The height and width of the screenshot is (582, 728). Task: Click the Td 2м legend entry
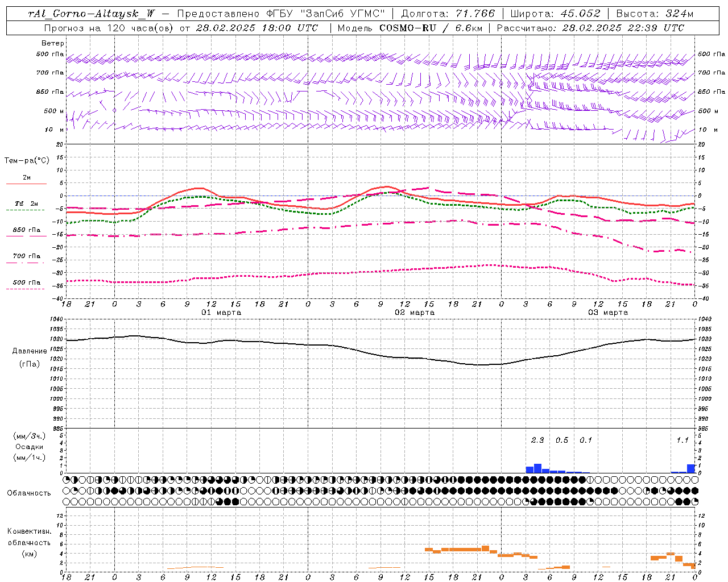point(26,203)
